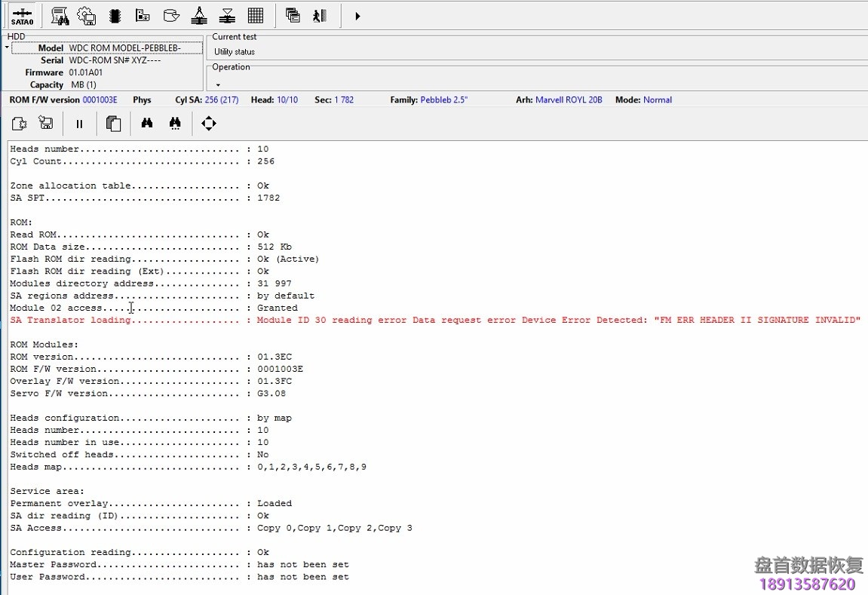The image size is (868, 595).
Task: Create a new log document
Action: [x=19, y=123]
